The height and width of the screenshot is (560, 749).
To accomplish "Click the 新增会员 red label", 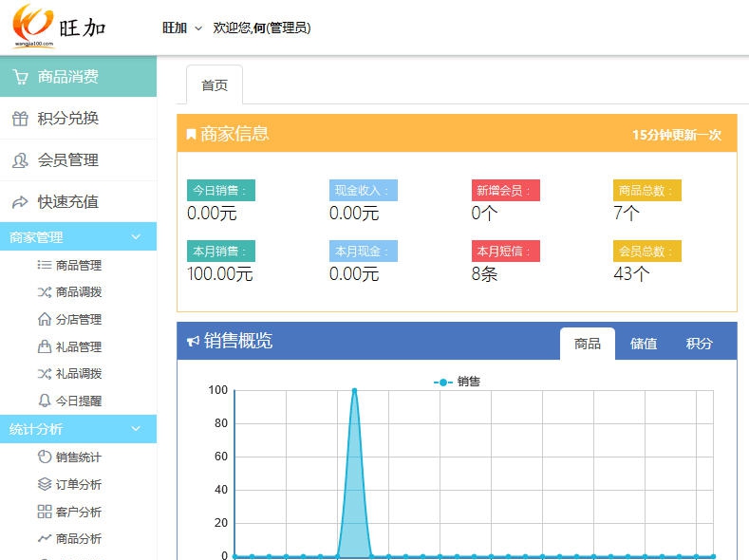I will (x=505, y=190).
